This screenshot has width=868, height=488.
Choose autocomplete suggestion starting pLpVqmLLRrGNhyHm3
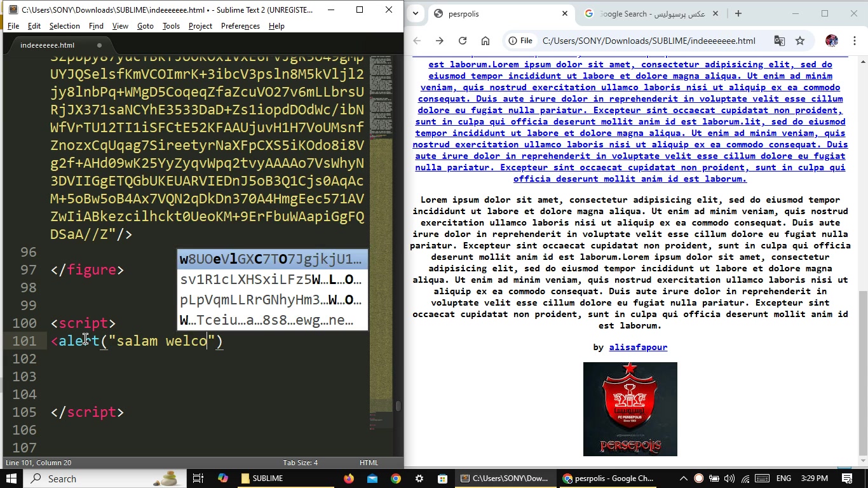273,300
